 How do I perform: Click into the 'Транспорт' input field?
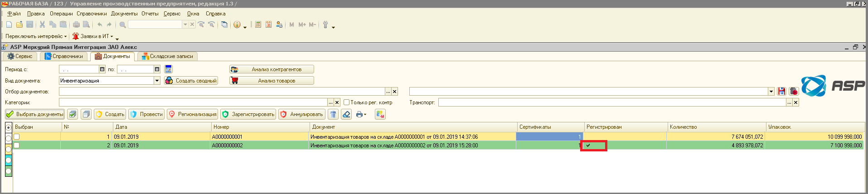click(612, 102)
